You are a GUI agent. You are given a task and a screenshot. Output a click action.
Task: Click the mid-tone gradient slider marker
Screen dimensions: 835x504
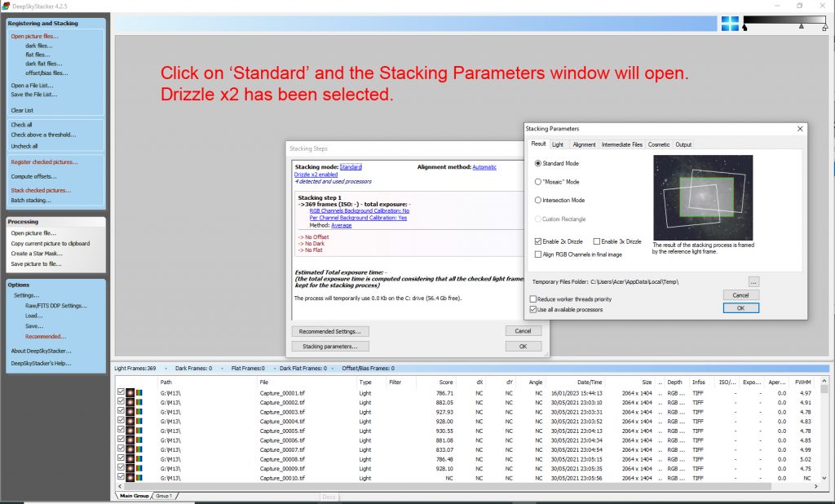[x=802, y=25]
